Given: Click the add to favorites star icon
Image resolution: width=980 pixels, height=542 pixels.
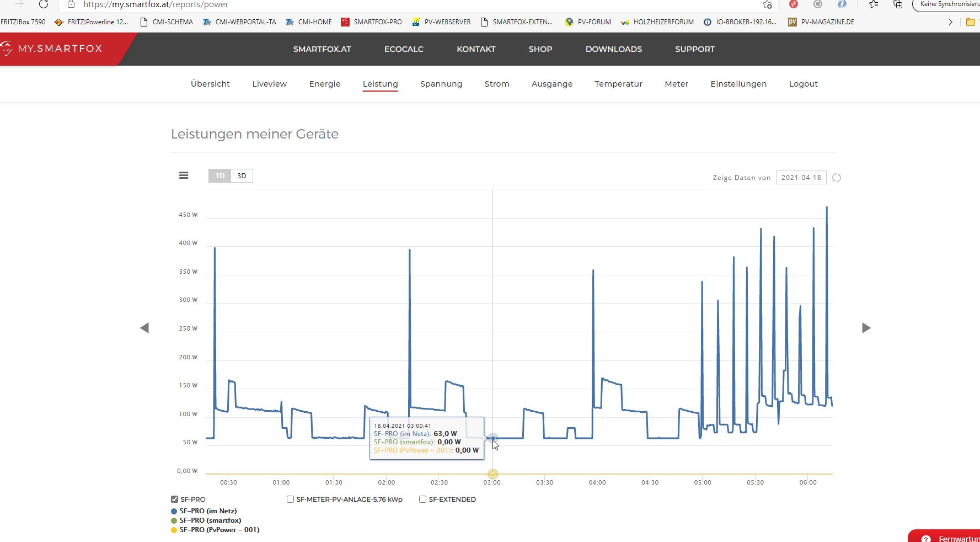Looking at the screenshot, I should 767,4.
